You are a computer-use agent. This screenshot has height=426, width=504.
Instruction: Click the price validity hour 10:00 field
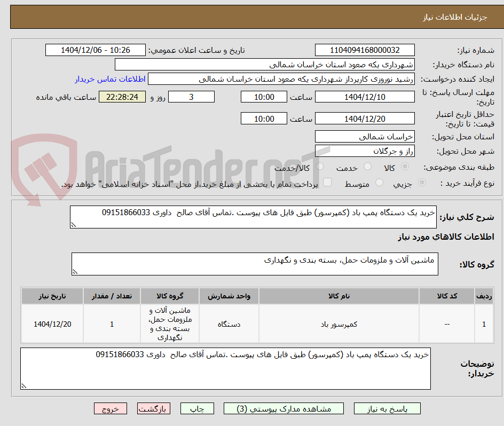click(264, 119)
